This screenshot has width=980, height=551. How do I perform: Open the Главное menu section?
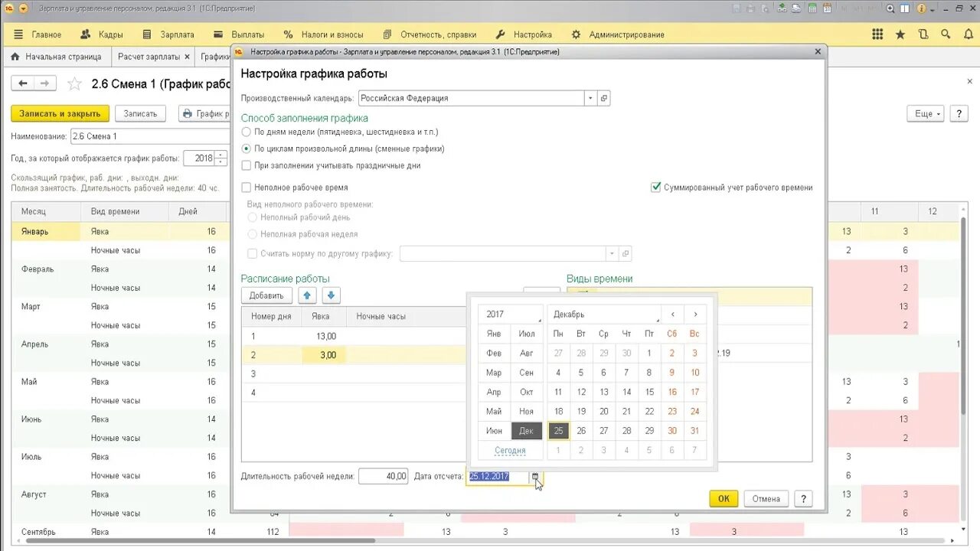[38, 34]
